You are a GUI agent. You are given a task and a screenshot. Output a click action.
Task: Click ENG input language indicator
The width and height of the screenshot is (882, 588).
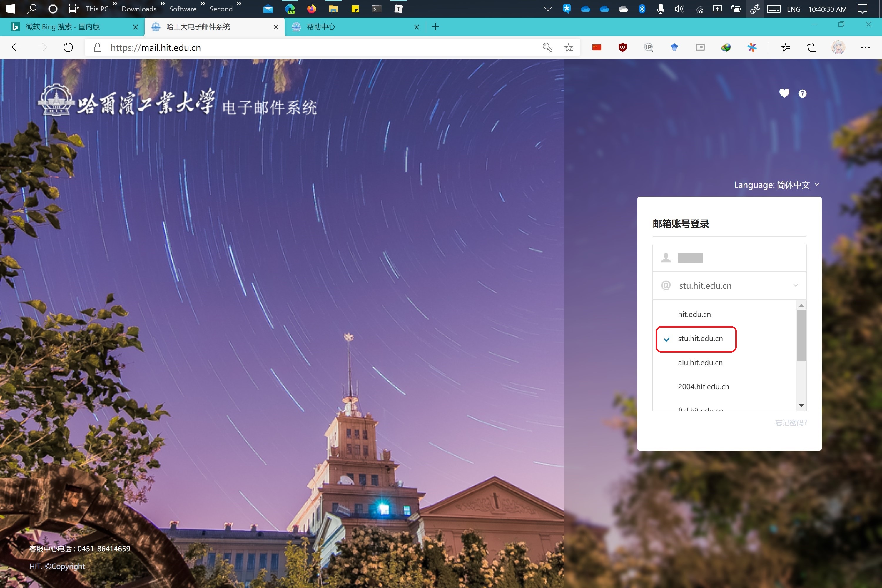(794, 9)
